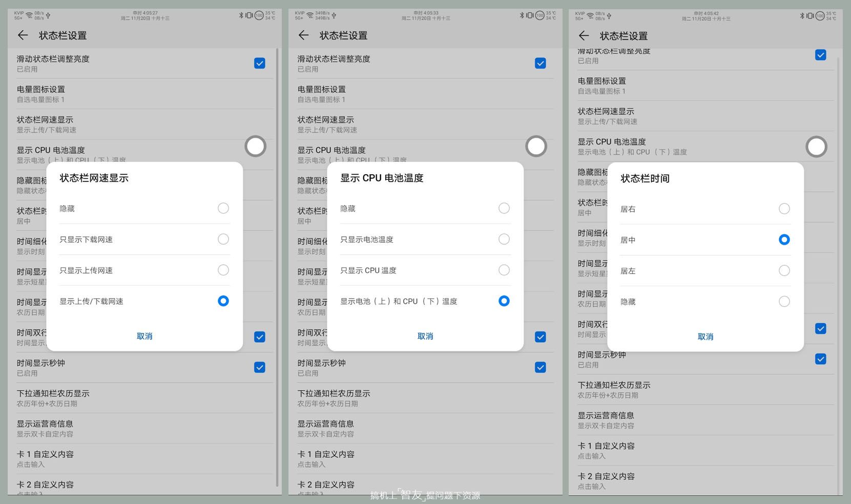The width and height of the screenshot is (851, 504).
Task: Tap Bluetooth status icon on 状态栏时间 dialog screen
Action: tap(802, 16)
